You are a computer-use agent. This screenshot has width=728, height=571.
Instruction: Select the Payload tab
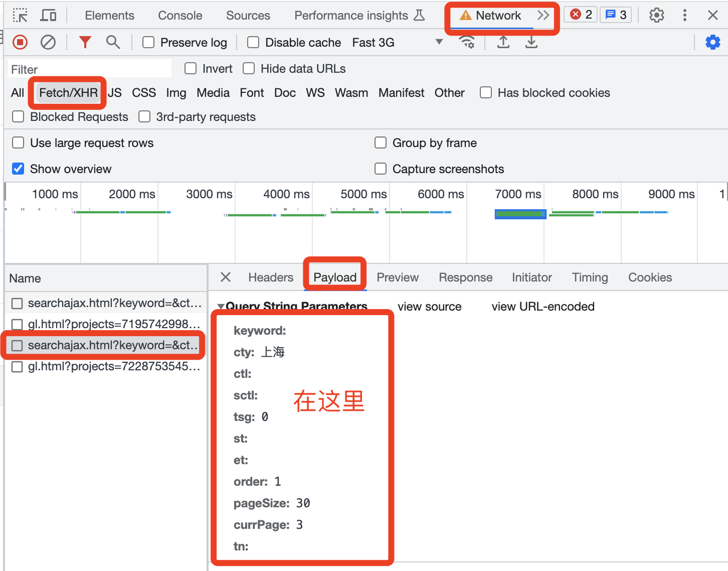[x=335, y=278]
